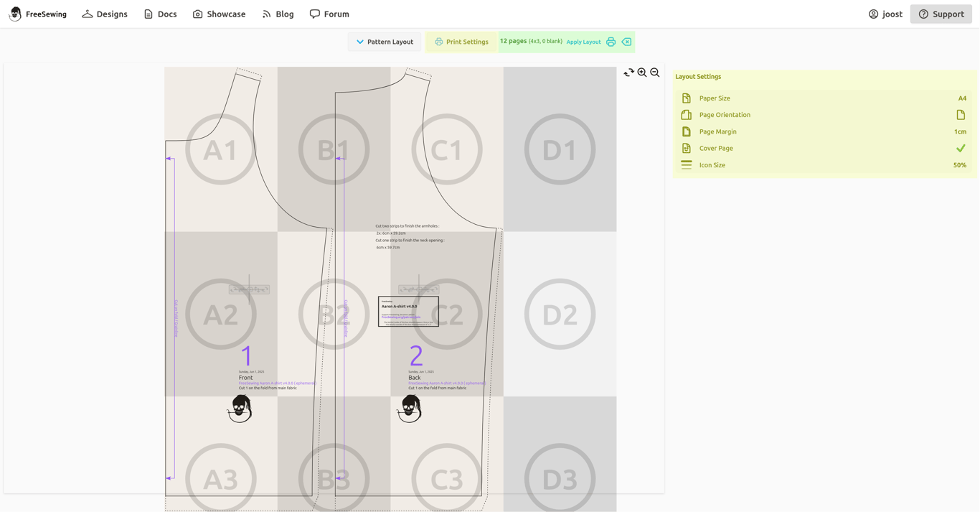980x512 pixels.
Task: Click the joost user avatar icon
Action: pos(873,14)
